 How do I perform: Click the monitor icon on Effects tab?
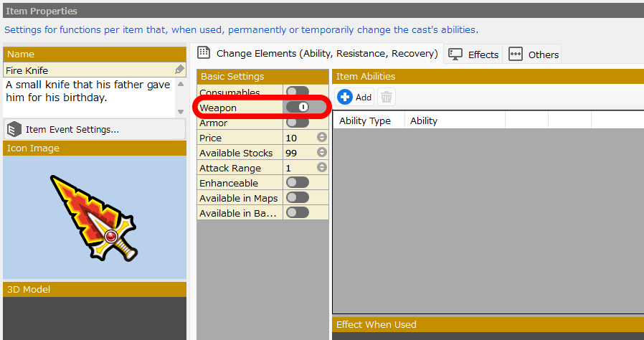pos(455,54)
